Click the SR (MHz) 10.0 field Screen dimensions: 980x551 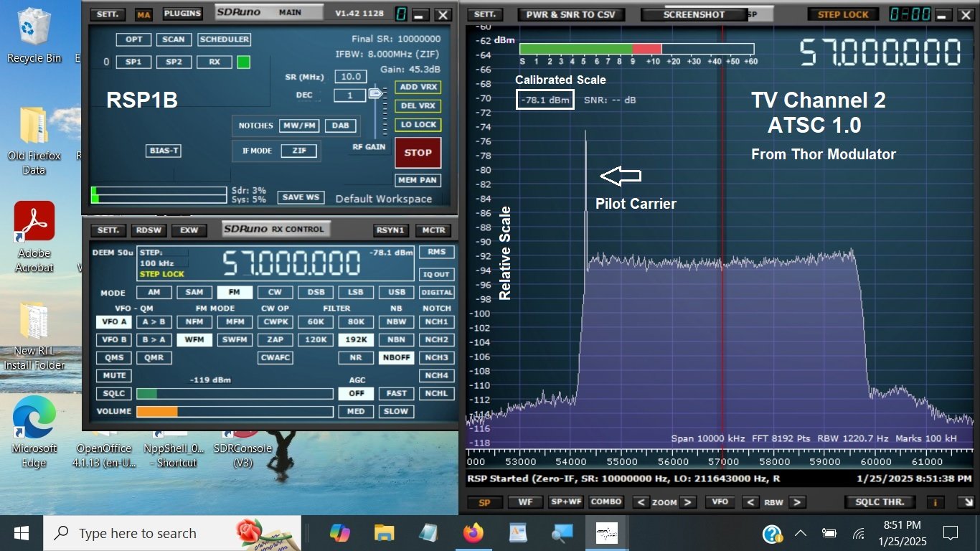pyautogui.click(x=350, y=77)
